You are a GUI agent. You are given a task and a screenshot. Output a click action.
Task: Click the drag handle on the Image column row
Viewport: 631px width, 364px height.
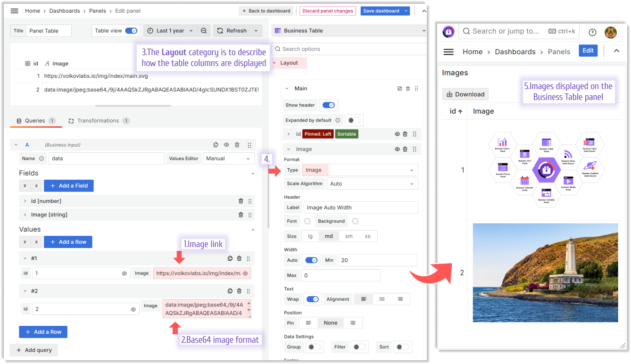point(414,149)
